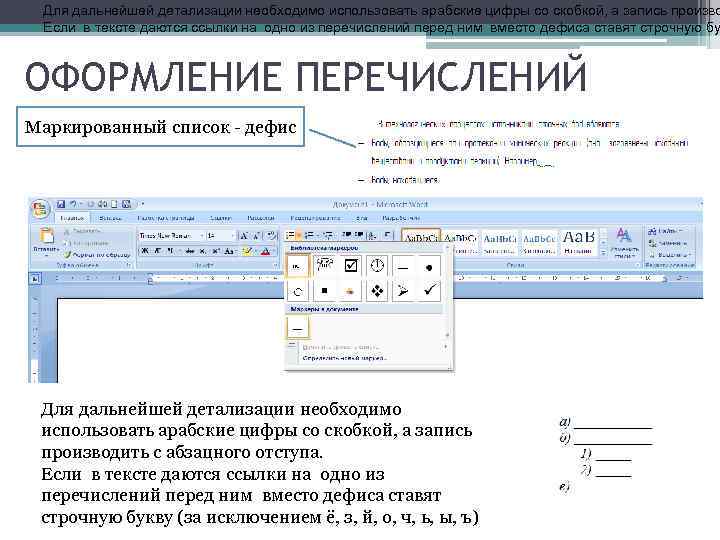The height and width of the screenshot is (540, 720).
Task: Click the round Office button
Action: tap(40, 209)
